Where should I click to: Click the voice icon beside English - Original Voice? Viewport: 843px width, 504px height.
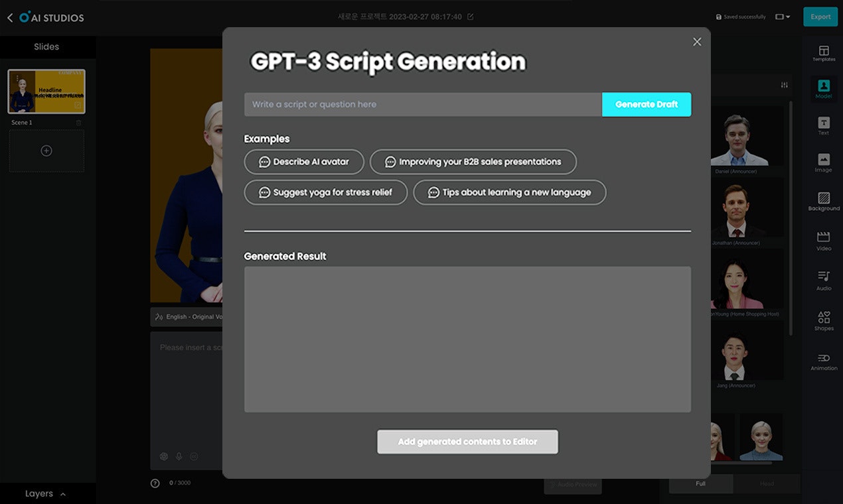click(x=159, y=316)
